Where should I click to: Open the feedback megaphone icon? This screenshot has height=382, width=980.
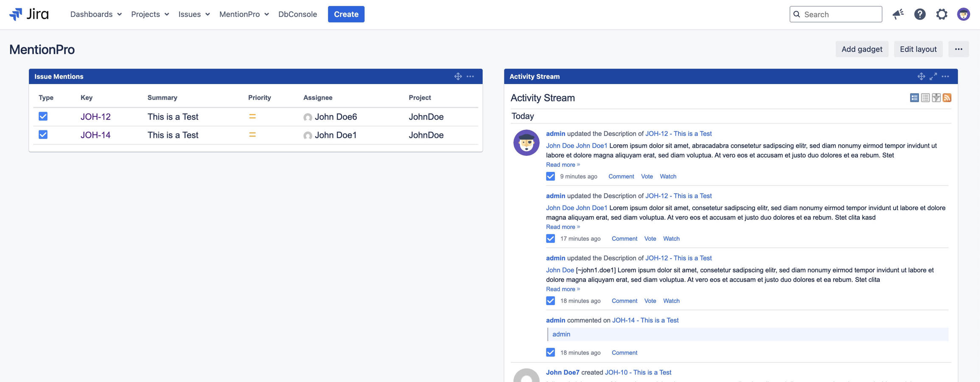coord(898,14)
